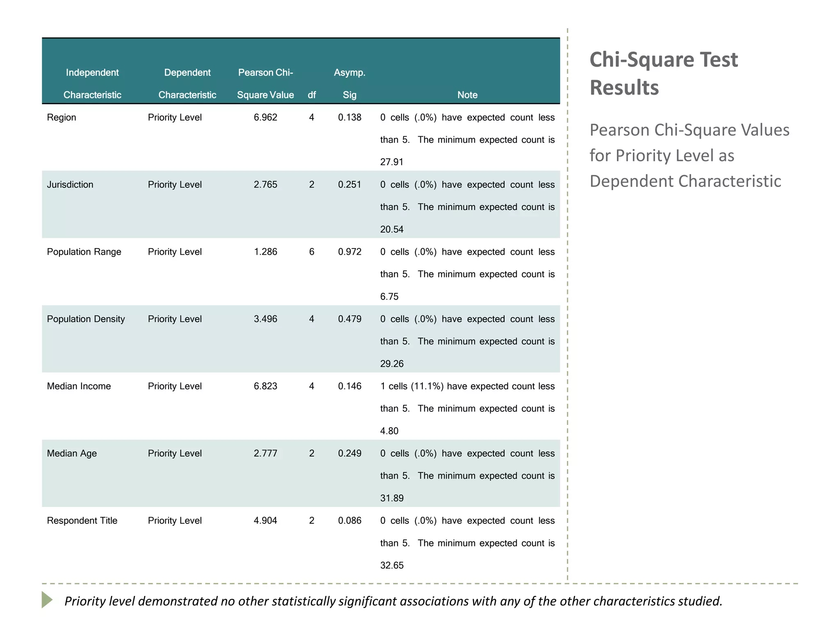Click the 'df' column header
The height and width of the screenshot is (630, 840).
[x=312, y=95]
